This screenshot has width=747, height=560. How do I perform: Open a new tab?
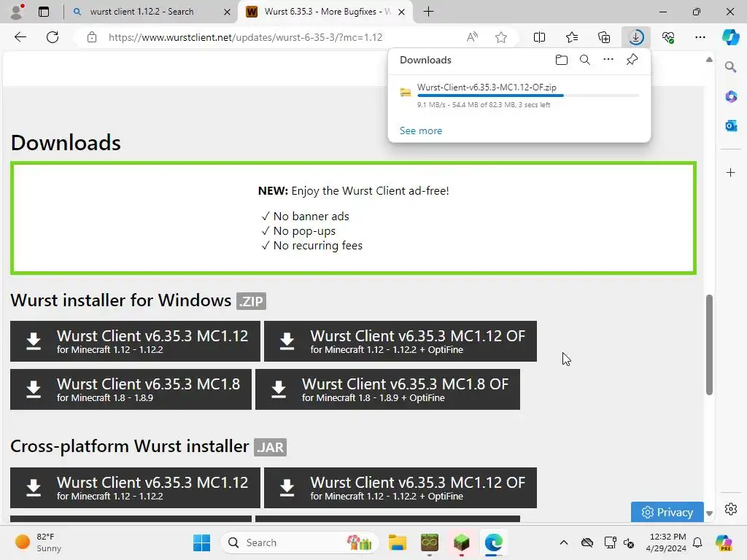pos(428,12)
